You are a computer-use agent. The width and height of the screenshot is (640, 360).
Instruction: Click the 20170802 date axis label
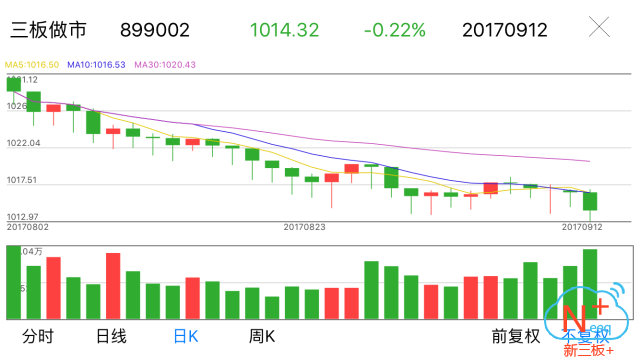pos(27,227)
